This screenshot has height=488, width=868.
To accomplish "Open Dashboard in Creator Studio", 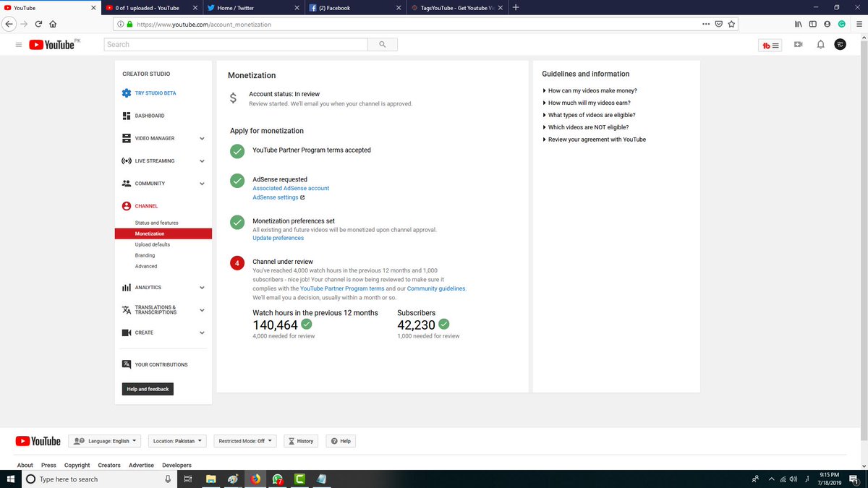I will point(149,116).
